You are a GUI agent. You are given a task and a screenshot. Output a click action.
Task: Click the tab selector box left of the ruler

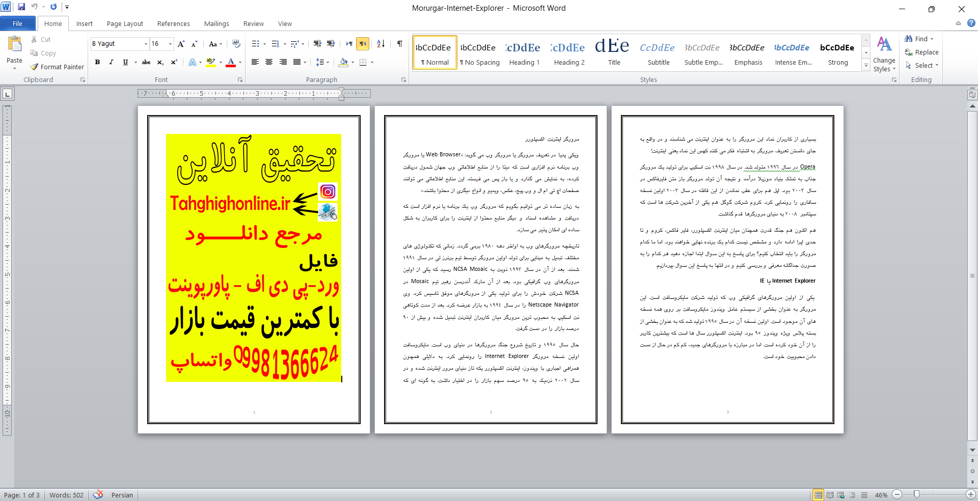pos(7,94)
